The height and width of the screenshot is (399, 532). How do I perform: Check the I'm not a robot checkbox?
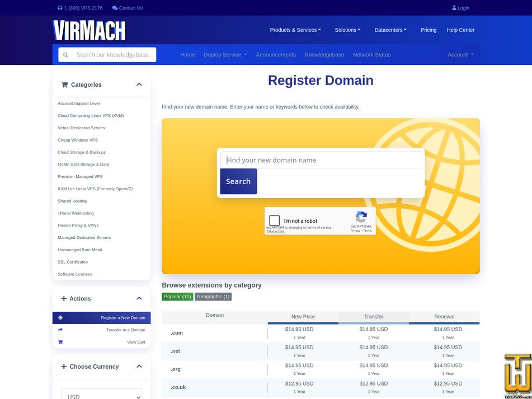[274, 220]
